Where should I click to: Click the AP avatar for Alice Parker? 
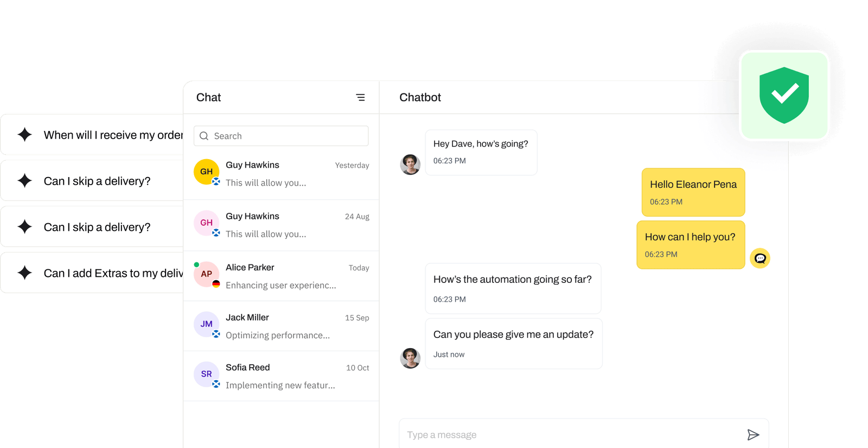click(206, 274)
